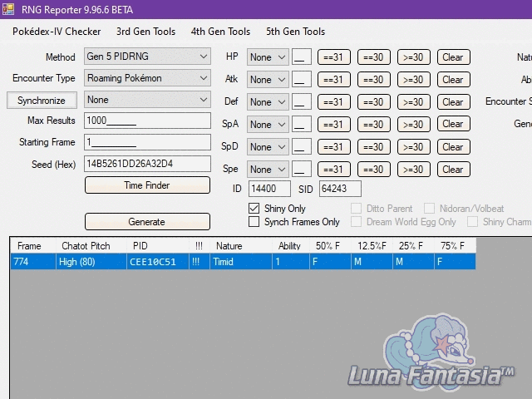
Task: Uncheck the Shiny Only checkbox
Action: pos(254,208)
